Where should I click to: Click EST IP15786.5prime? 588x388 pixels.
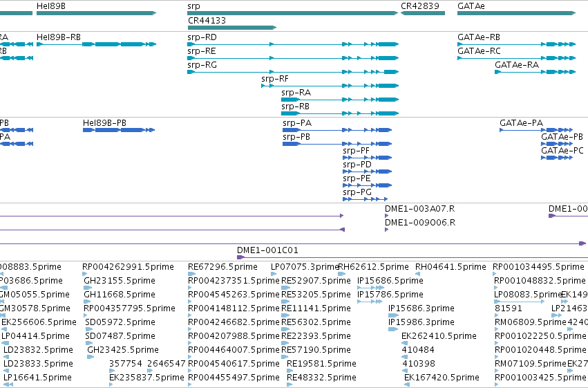pyautogui.click(x=390, y=295)
